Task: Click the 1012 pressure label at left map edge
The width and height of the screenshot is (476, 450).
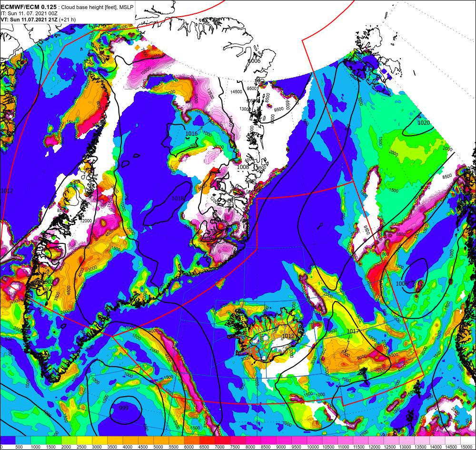Action: tap(7, 190)
